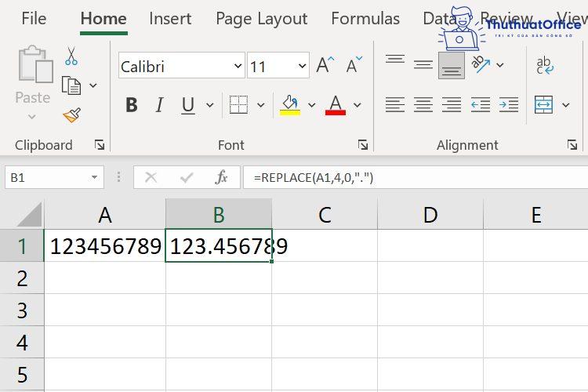588x392 pixels.
Task: Select column C header
Action: pyautogui.click(x=325, y=215)
